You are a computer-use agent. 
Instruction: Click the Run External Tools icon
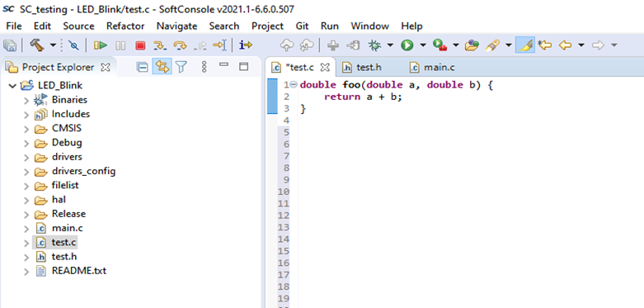pyautogui.click(x=440, y=45)
